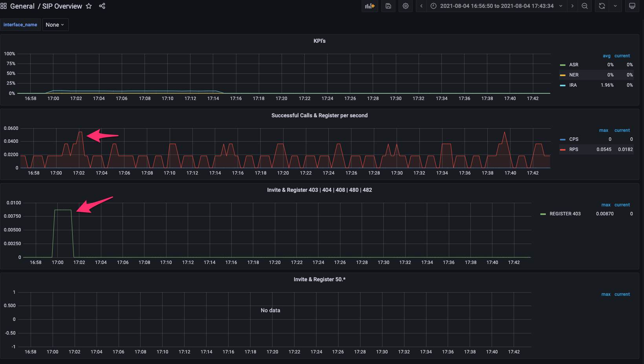Toggle the RPS series in legend

574,149
